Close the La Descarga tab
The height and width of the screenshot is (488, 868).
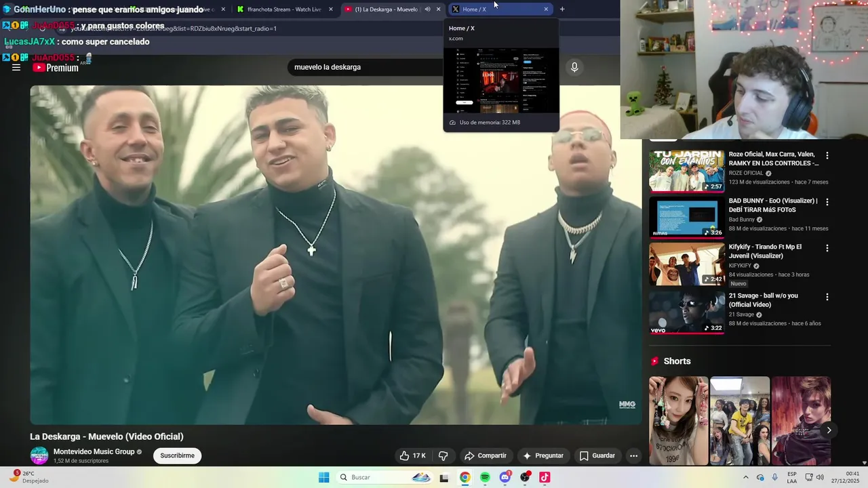[439, 9]
